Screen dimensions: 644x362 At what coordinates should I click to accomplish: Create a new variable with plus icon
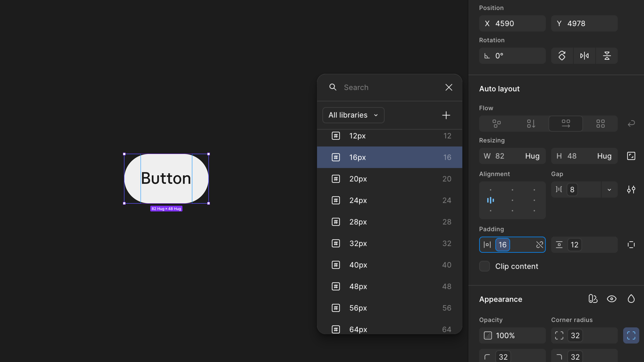point(446,115)
